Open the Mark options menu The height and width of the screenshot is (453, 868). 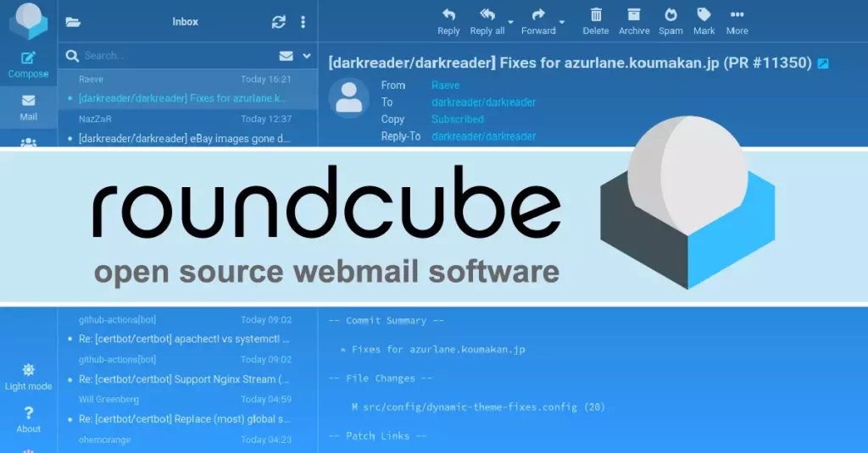pos(704,15)
